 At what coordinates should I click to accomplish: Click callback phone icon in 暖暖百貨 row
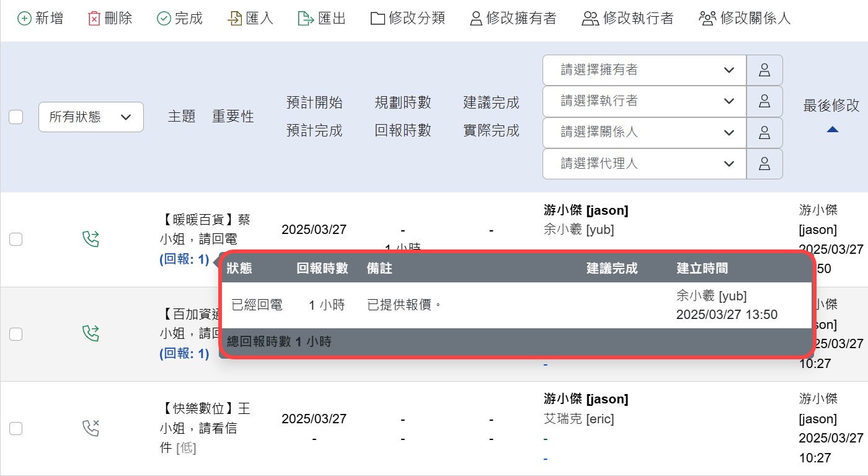[x=91, y=239]
